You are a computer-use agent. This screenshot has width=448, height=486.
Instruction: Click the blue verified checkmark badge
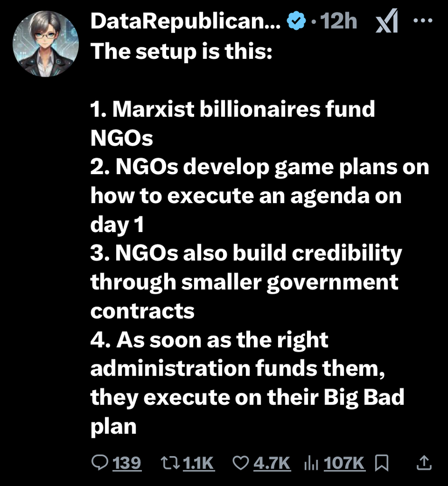(x=297, y=21)
